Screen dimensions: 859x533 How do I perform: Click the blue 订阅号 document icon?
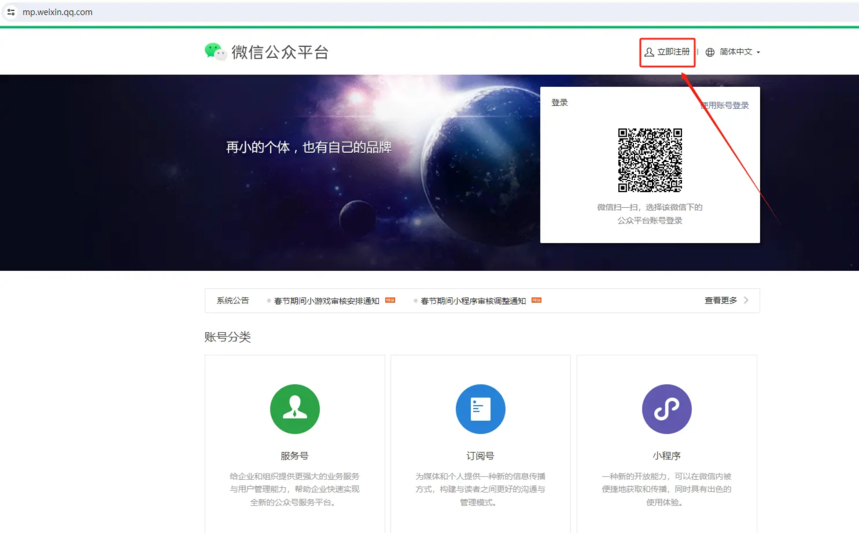480,409
